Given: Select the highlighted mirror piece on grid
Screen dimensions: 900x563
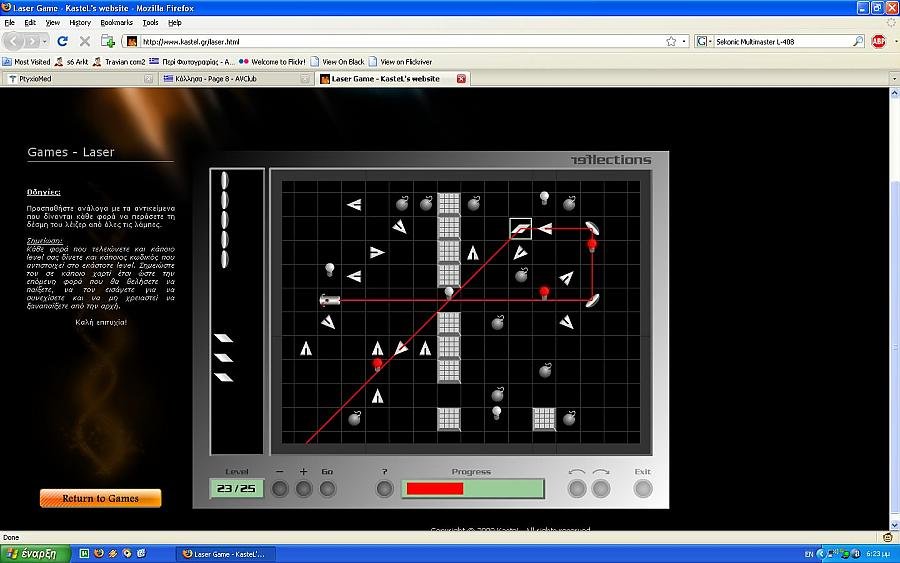Looking at the screenshot, I should [520, 229].
